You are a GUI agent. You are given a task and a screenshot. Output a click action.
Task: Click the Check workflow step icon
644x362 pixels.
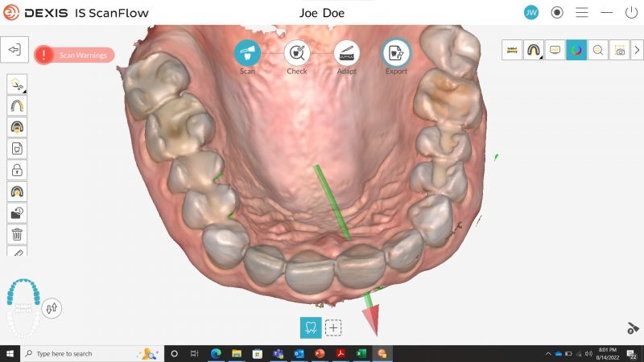coord(297,53)
